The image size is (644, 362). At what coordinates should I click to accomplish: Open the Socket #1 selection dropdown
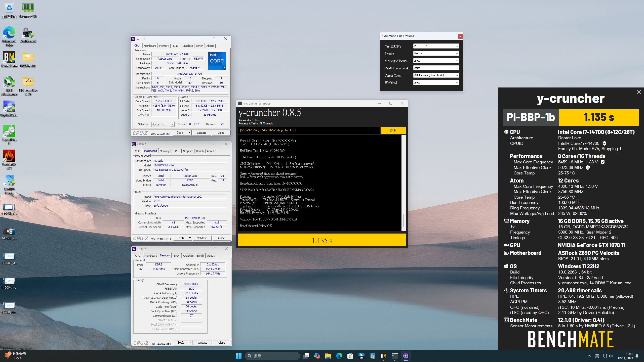(x=163, y=124)
